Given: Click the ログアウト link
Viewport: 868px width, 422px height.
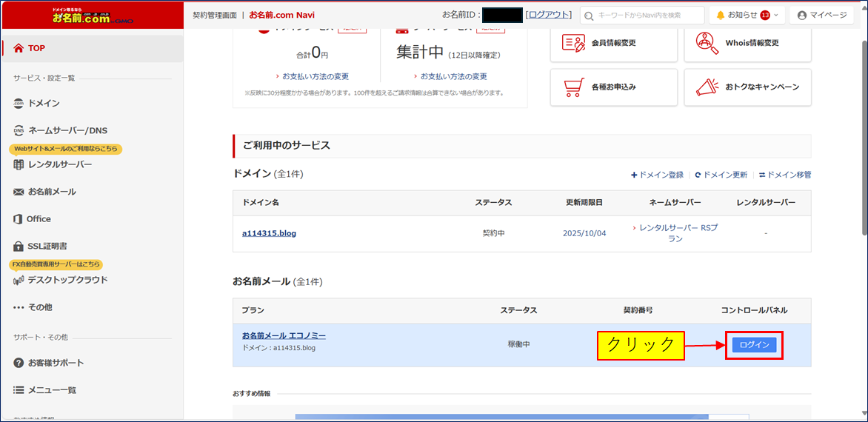Looking at the screenshot, I should point(548,15).
